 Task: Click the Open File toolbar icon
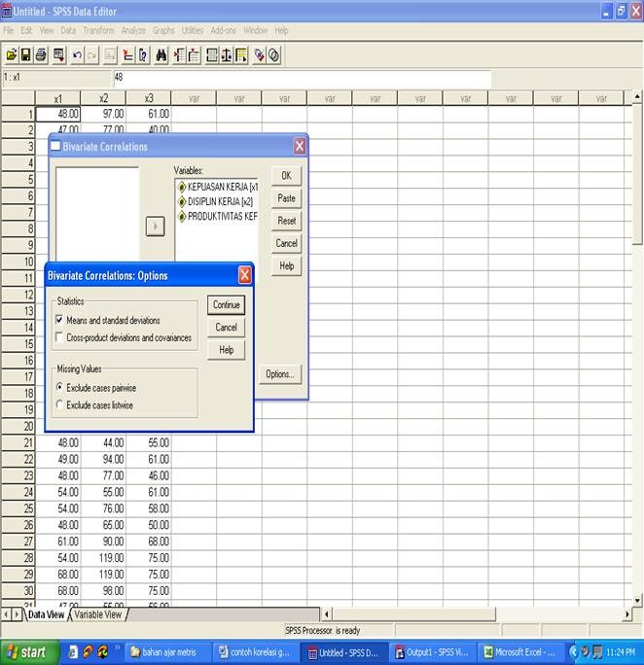(12, 55)
